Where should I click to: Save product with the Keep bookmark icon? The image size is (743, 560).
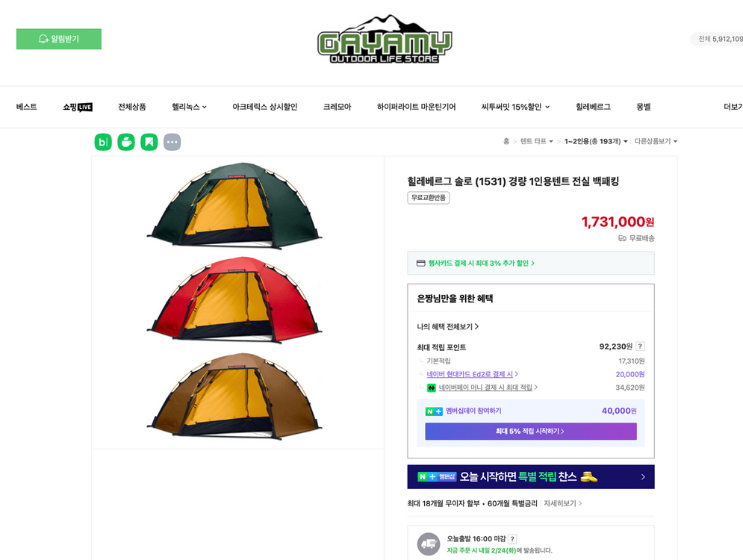[149, 142]
